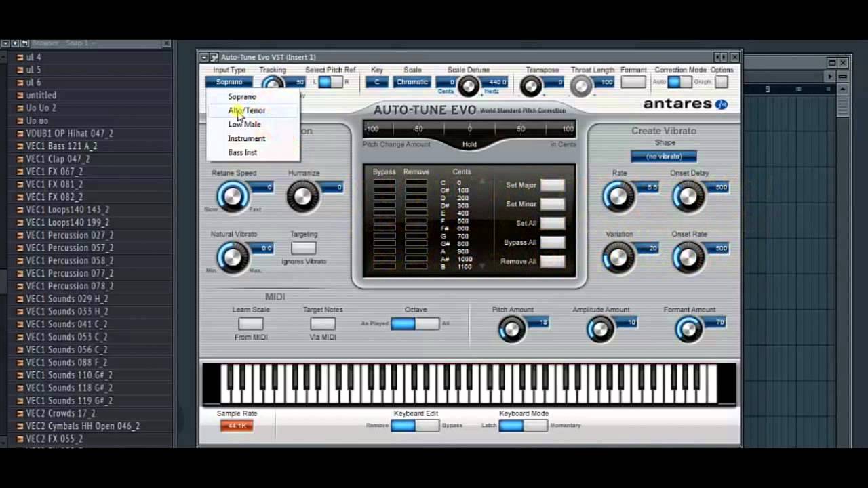Image resolution: width=868 pixels, height=488 pixels.
Task: Open the Scale dropdown showing Chromatic
Action: [412, 82]
